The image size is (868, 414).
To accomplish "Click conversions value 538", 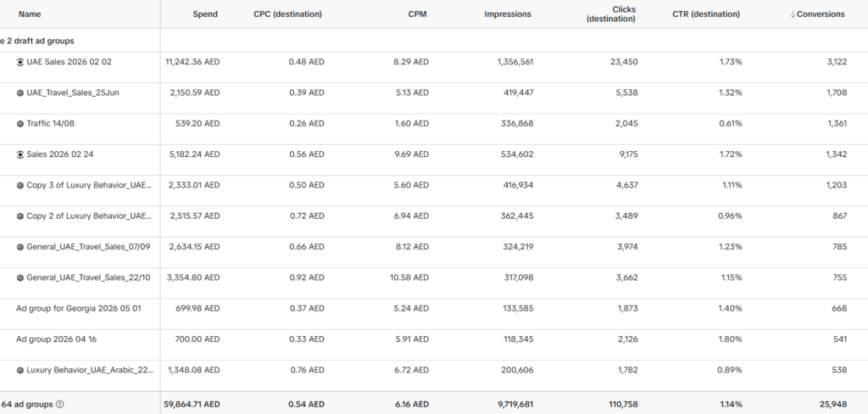I will point(840,370).
